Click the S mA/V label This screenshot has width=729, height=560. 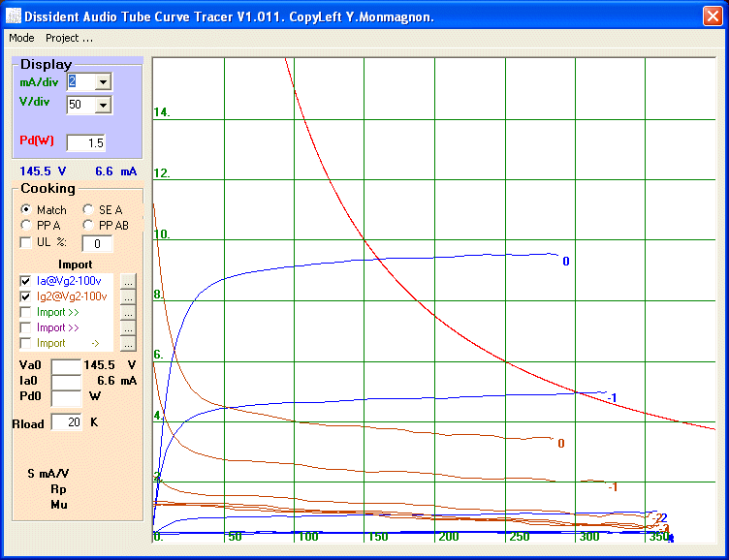pyautogui.click(x=48, y=474)
